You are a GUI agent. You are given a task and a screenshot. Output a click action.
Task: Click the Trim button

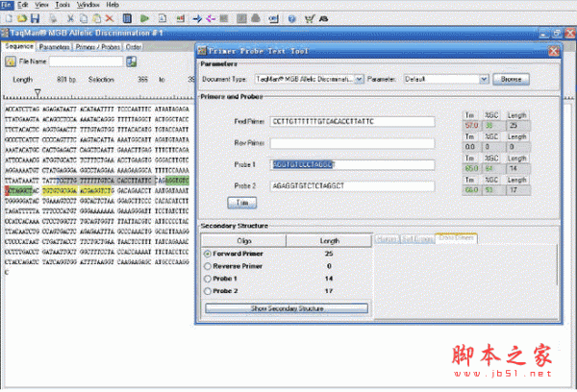click(x=242, y=203)
